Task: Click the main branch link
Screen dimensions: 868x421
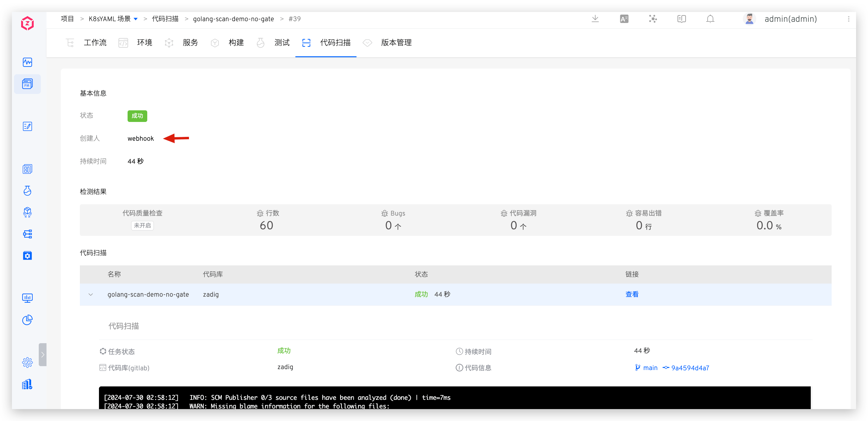Action: [650, 368]
